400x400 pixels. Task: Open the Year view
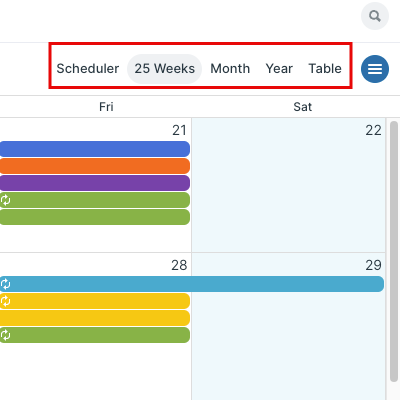tap(279, 69)
